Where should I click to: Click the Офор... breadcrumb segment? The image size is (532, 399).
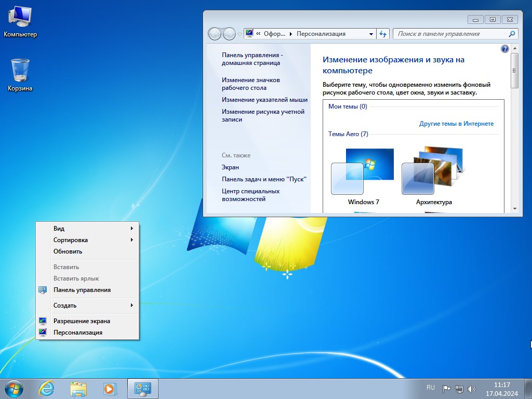[x=274, y=34]
